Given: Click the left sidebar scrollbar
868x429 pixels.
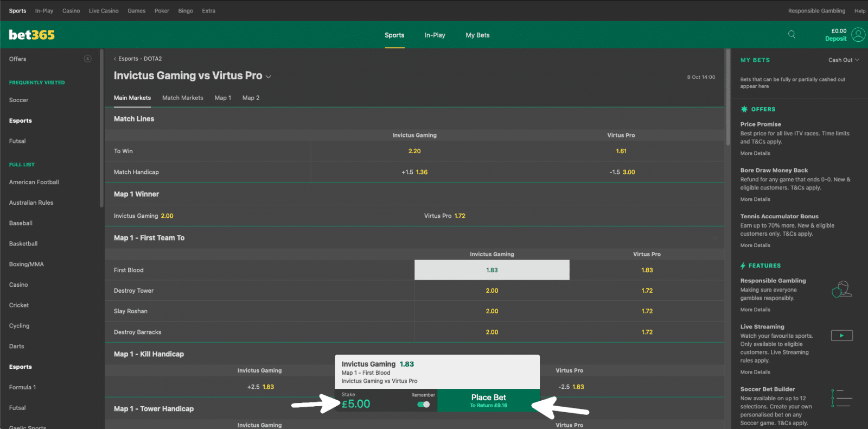Looking at the screenshot, I should pyautogui.click(x=101, y=129).
